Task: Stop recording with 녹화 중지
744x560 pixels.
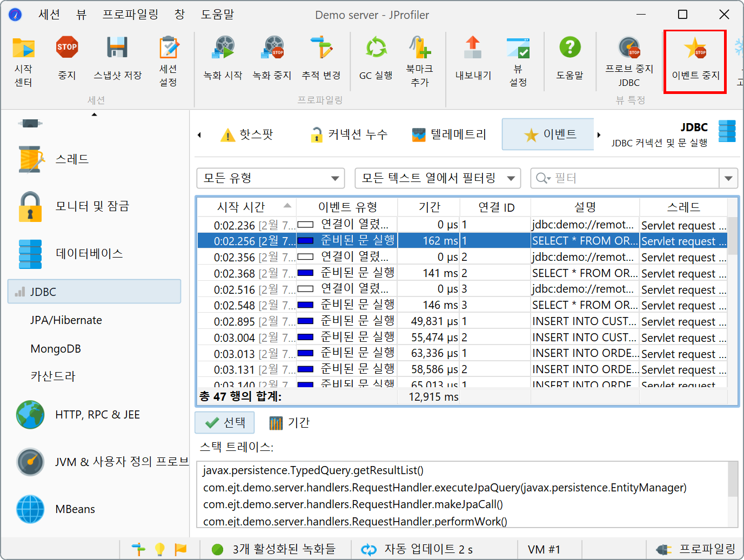Action: 272,58
